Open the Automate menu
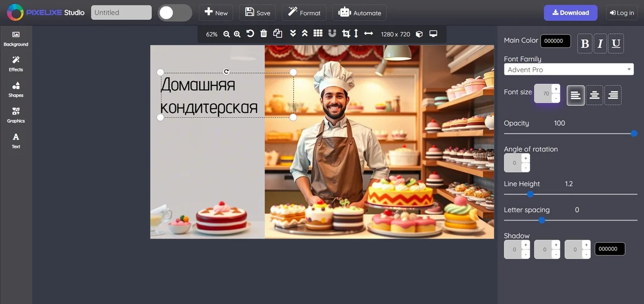This screenshot has height=304, width=644. [x=360, y=13]
